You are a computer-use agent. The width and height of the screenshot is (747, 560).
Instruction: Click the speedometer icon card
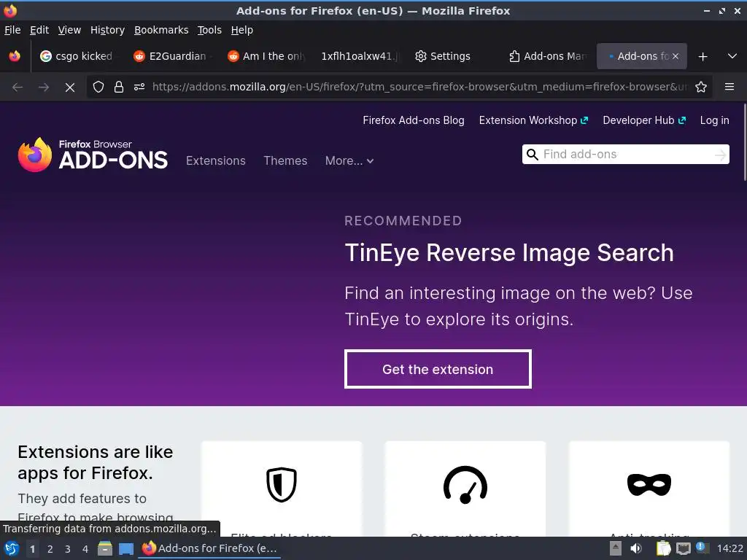pos(465,485)
